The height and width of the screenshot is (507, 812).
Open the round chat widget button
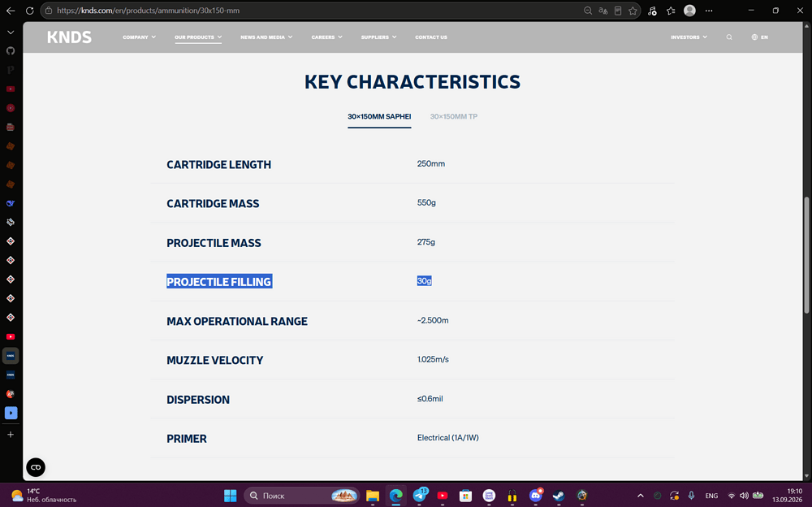pos(36,467)
